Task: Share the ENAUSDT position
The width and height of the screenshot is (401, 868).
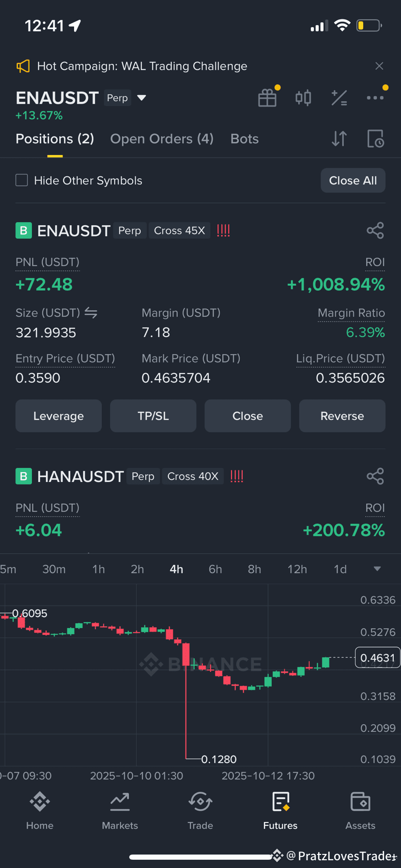Action: point(375,231)
